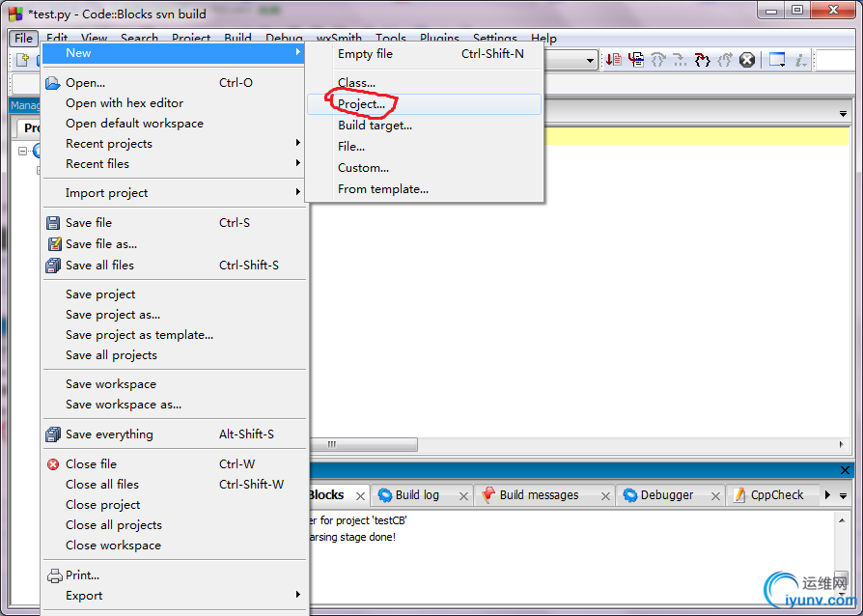Close the Build messages tab
Screen dimensions: 863x616
tap(605, 496)
